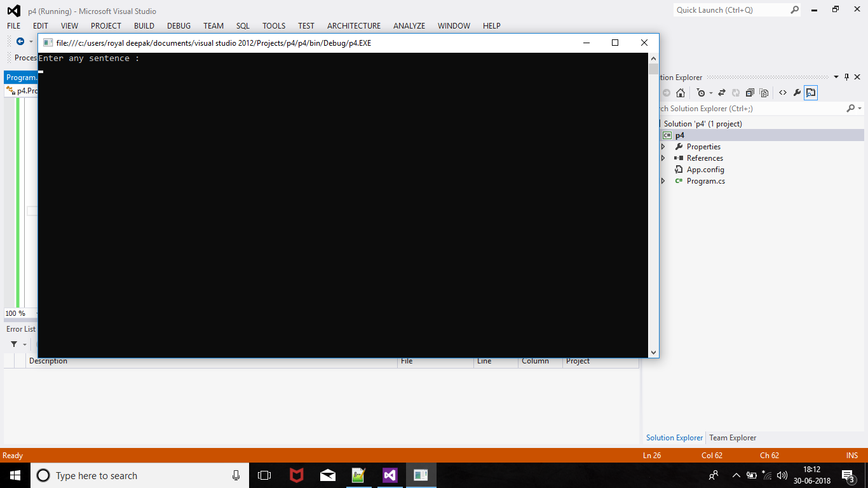Click the View Code angle-brackets icon
This screenshot has width=868, height=488.
782,93
